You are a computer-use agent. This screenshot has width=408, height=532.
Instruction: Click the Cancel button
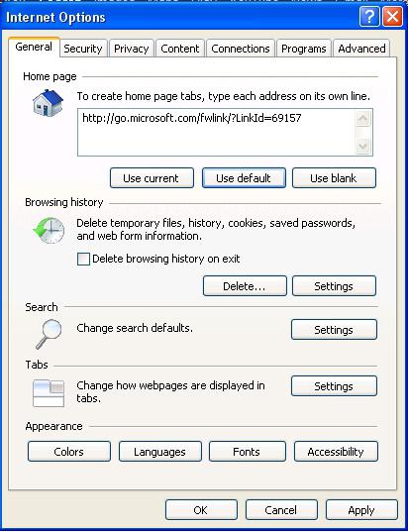[x=281, y=509]
